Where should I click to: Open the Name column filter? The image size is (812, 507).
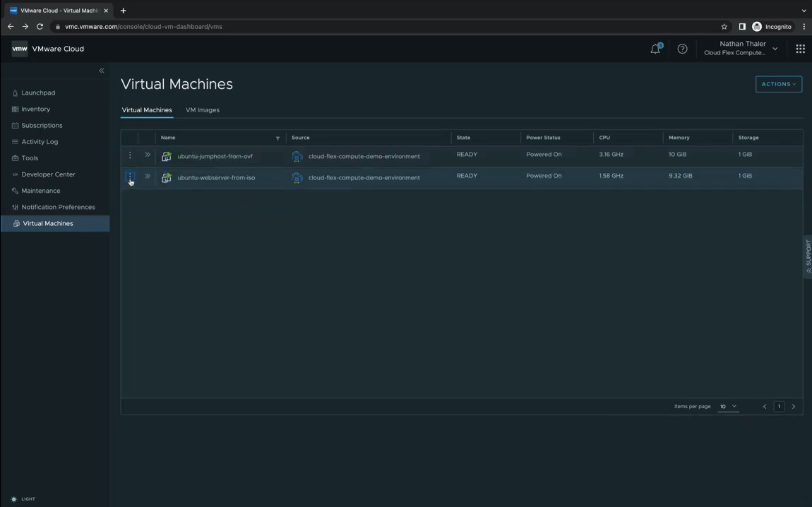pos(277,138)
